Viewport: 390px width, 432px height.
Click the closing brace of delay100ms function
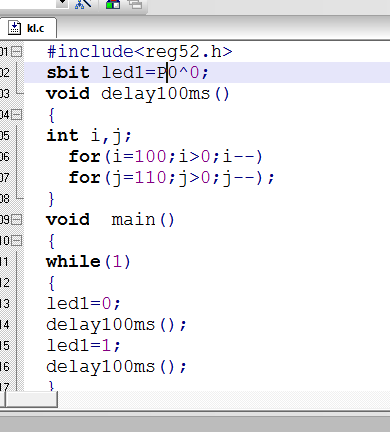click(x=51, y=199)
